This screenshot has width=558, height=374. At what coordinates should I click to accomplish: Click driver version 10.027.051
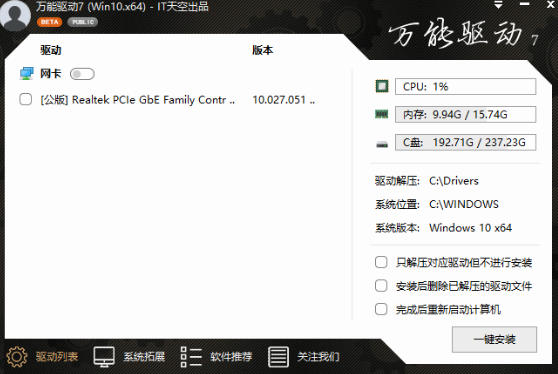click(x=284, y=100)
